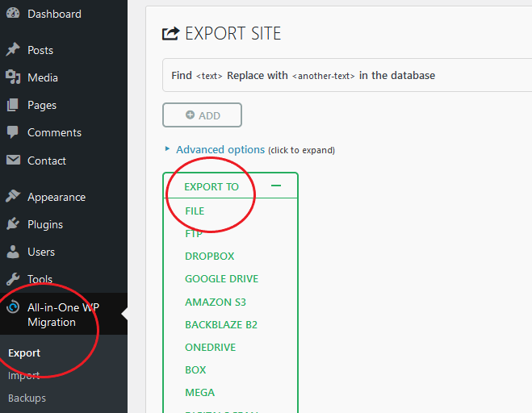The image size is (532, 413).
Task: Choose FILE export destination
Action: tap(195, 211)
